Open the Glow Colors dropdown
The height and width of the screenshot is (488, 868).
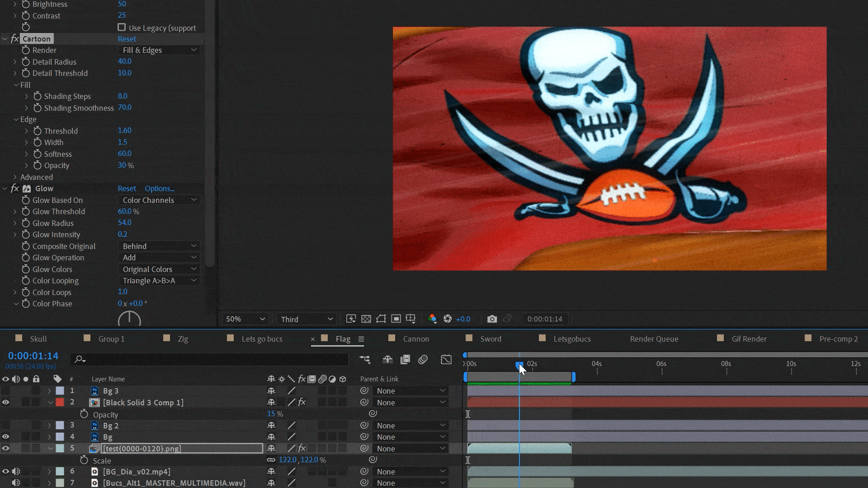[159, 269]
